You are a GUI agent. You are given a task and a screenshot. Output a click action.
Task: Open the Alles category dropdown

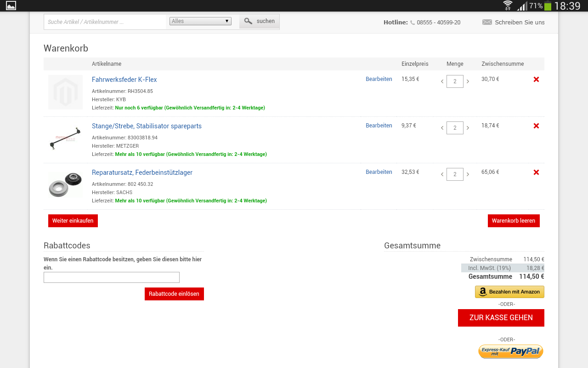tap(200, 21)
